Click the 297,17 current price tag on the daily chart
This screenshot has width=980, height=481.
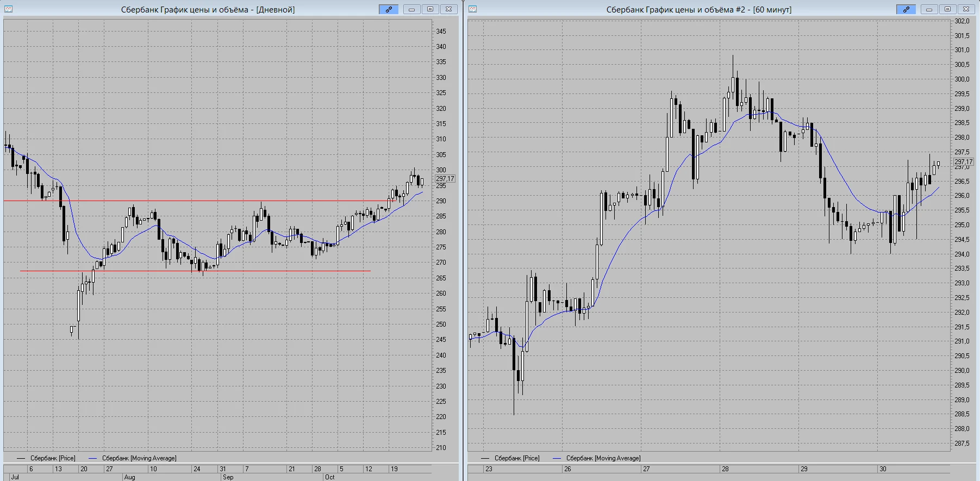tap(445, 178)
